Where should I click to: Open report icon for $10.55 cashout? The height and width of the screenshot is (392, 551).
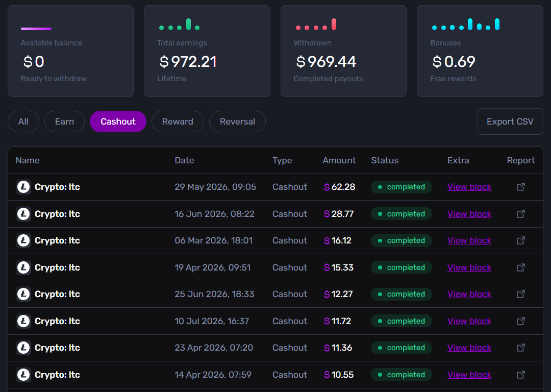[x=521, y=375]
